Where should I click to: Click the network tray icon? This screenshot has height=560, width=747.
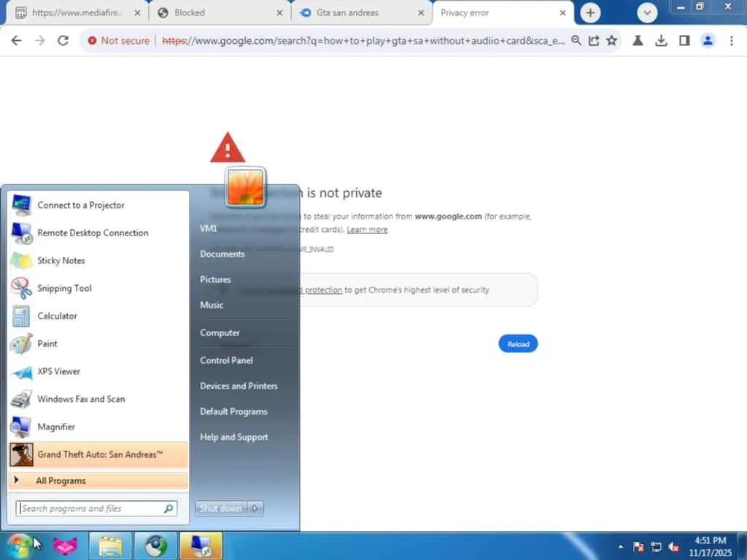[657, 547]
